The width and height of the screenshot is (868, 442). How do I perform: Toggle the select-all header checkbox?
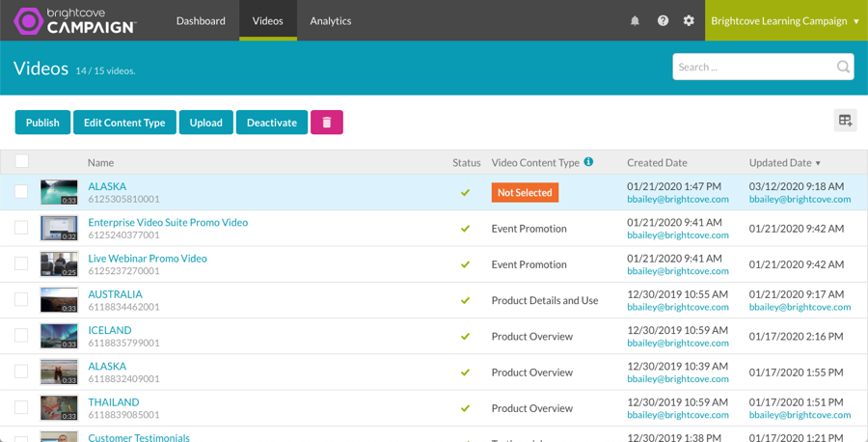[x=21, y=161]
